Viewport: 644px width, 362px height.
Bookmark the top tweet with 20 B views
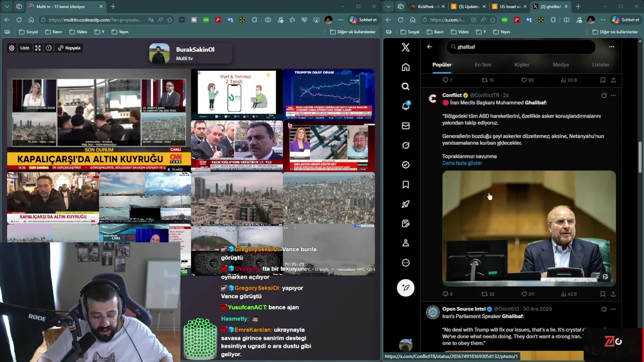coord(602,80)
